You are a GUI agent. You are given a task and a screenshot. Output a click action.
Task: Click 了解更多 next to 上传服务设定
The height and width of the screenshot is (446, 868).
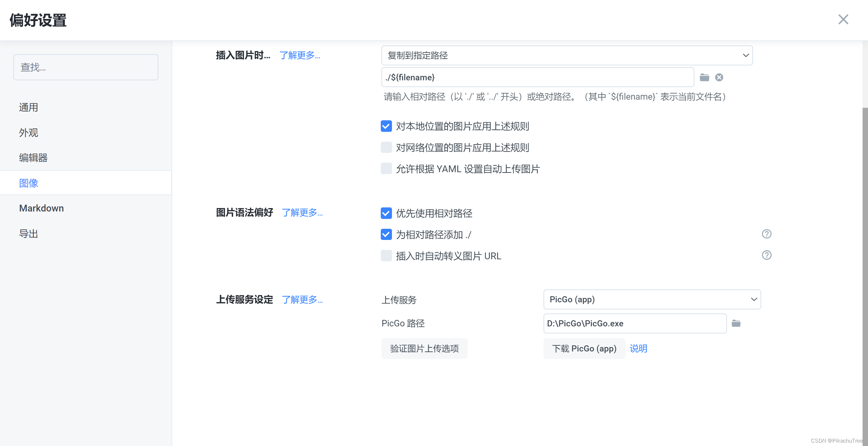click(x=302, y=300)
